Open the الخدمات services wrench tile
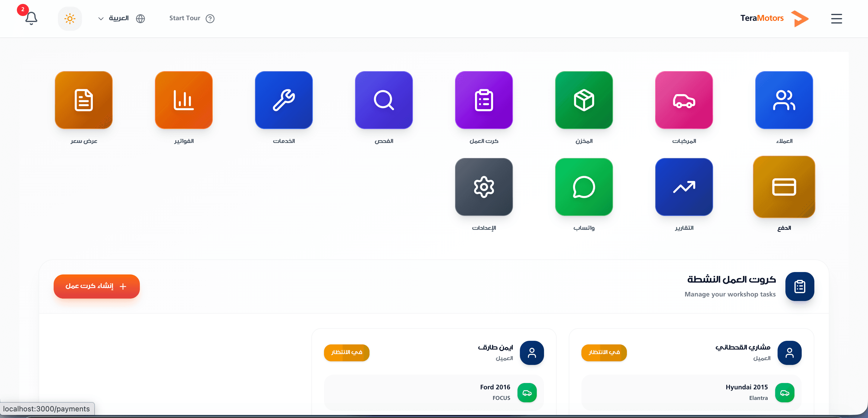The width and height of the screenshot is (868, 418). 284,100
